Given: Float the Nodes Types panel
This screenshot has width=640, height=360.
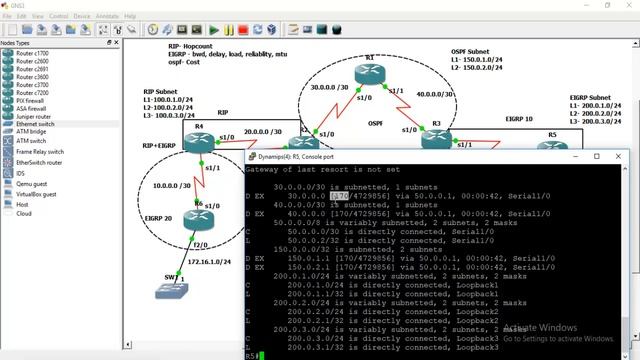Looking at the screenshot, I should 109,42.
